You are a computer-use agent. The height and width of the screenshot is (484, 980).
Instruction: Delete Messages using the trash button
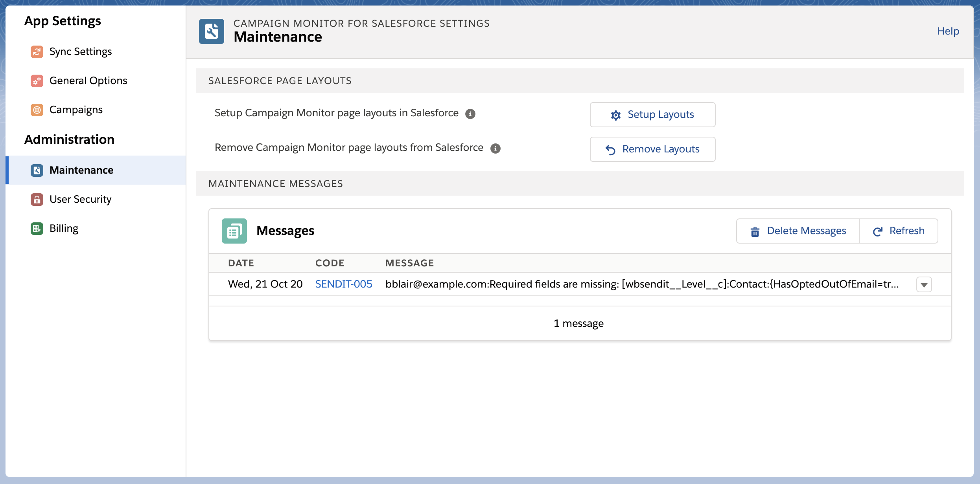798,231
